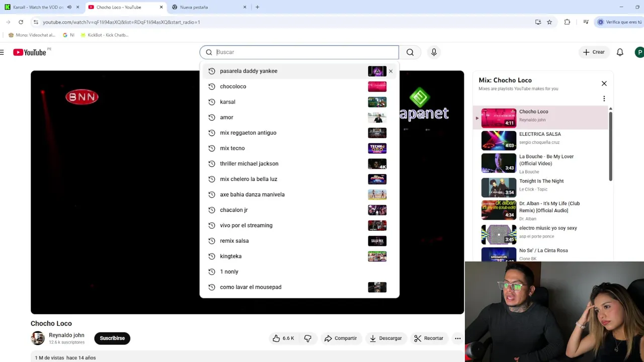This screenshot has height=362, width=644.
Task: Open browser extensions puzzle icon
Action: click(567, 22)
